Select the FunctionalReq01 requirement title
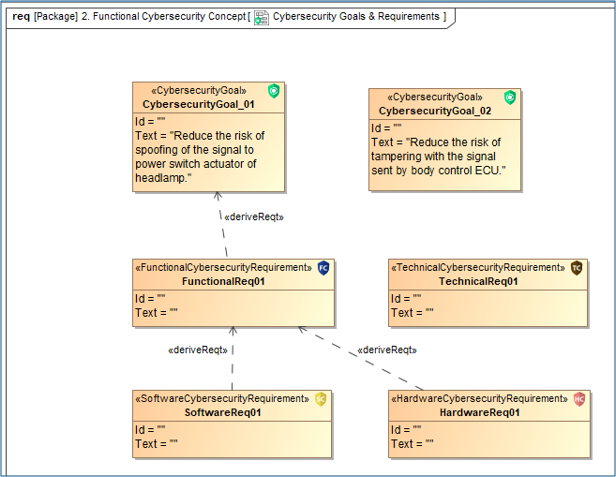 coord(223,282)
